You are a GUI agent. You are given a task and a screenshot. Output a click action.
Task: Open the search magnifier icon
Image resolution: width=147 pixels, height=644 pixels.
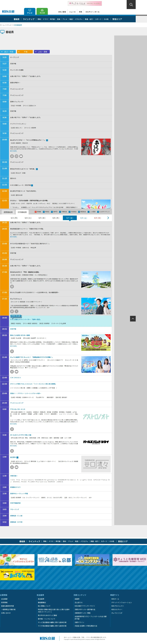pos(131,5)
